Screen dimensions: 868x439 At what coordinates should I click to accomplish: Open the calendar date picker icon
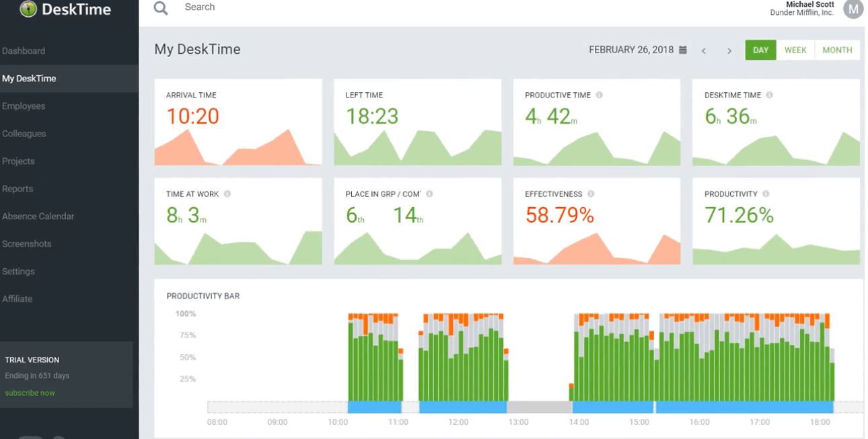click(x=683, y=50)
